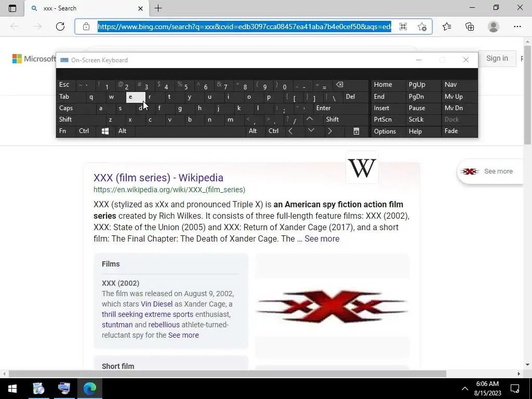
Task: Click the Tab key on keyboard
Action: (x=71, y=97)
